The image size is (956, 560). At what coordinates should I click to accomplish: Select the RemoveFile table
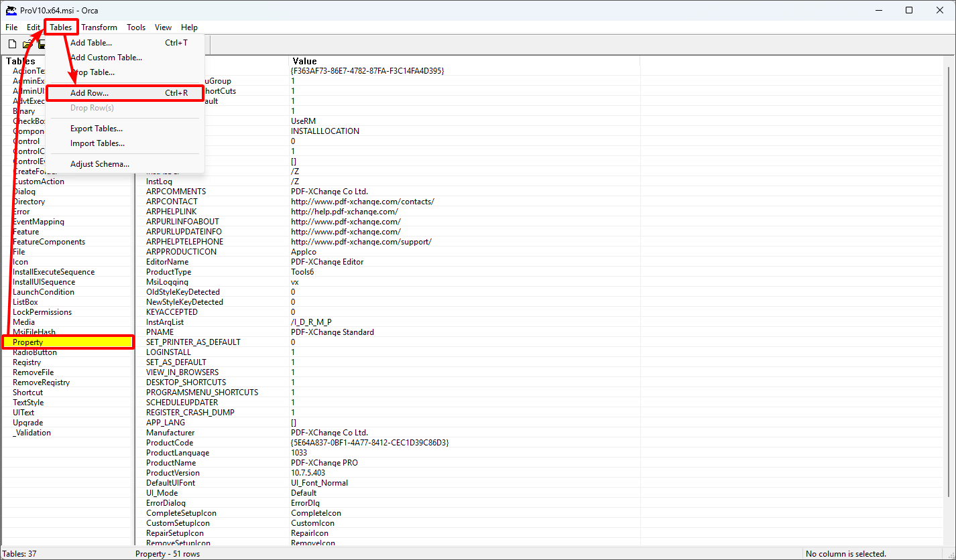[x=34, y=372]
